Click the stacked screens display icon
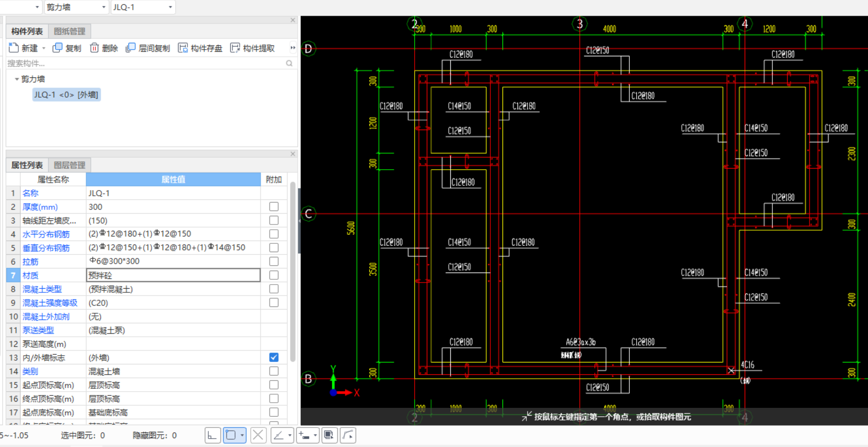 [329, 435]
